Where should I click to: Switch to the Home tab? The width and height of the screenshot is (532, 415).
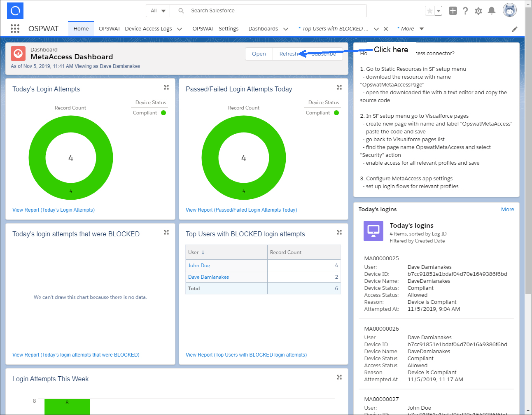81,28
